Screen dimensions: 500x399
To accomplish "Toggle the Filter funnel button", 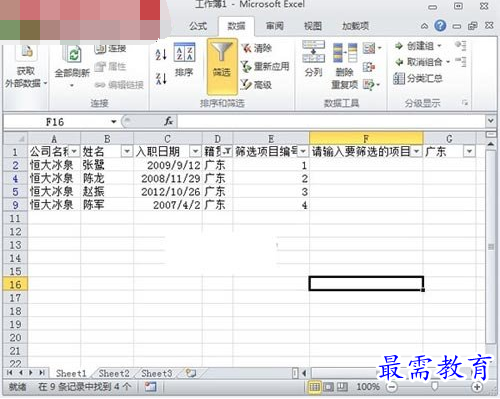I will click(222, 66).
